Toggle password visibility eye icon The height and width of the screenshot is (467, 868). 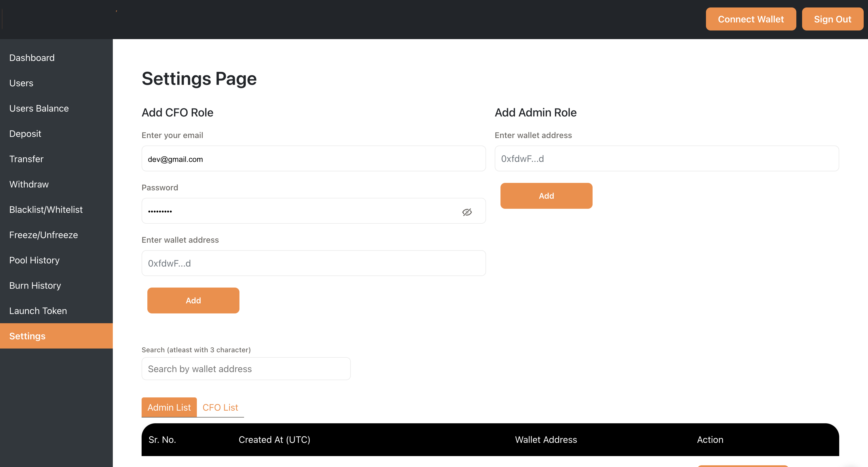[x=467, y=212]
